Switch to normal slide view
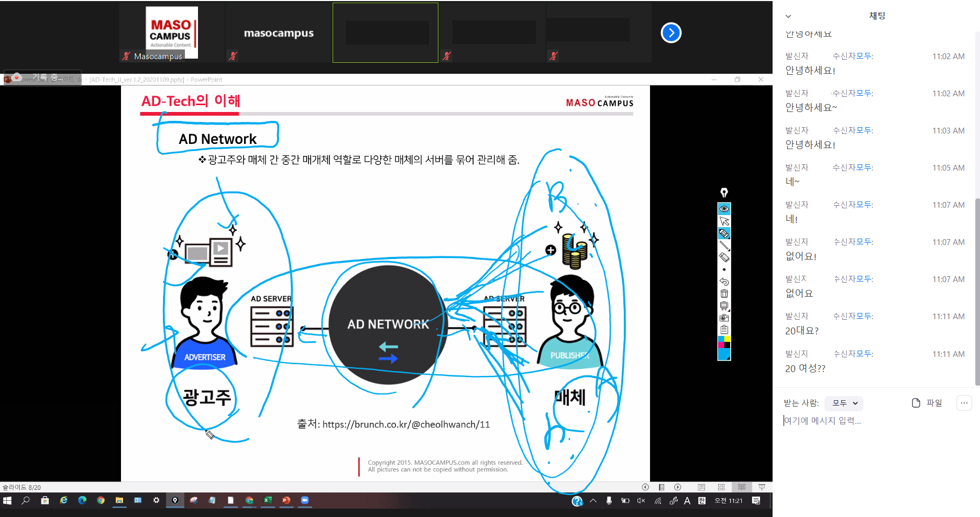This screenshot has width=980, height=517. 701,487
